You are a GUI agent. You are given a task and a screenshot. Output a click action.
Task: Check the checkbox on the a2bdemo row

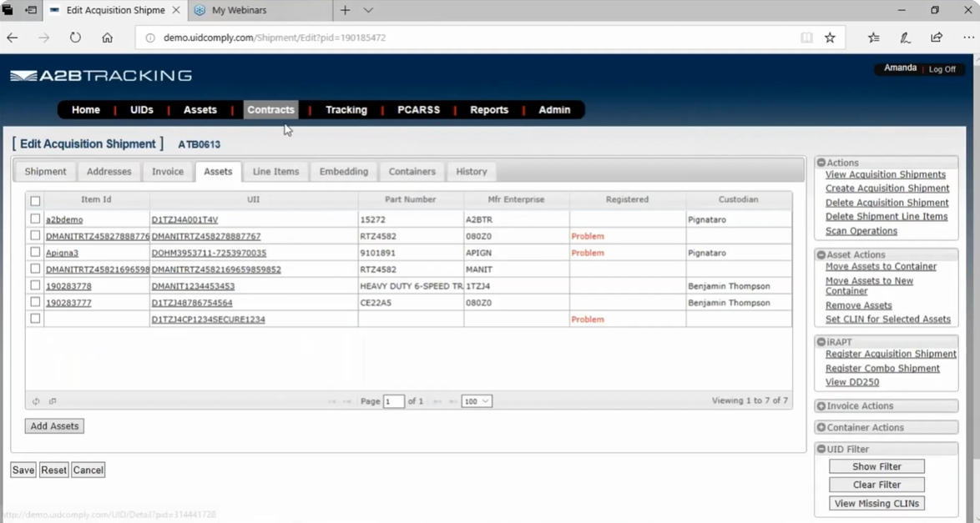34,219
